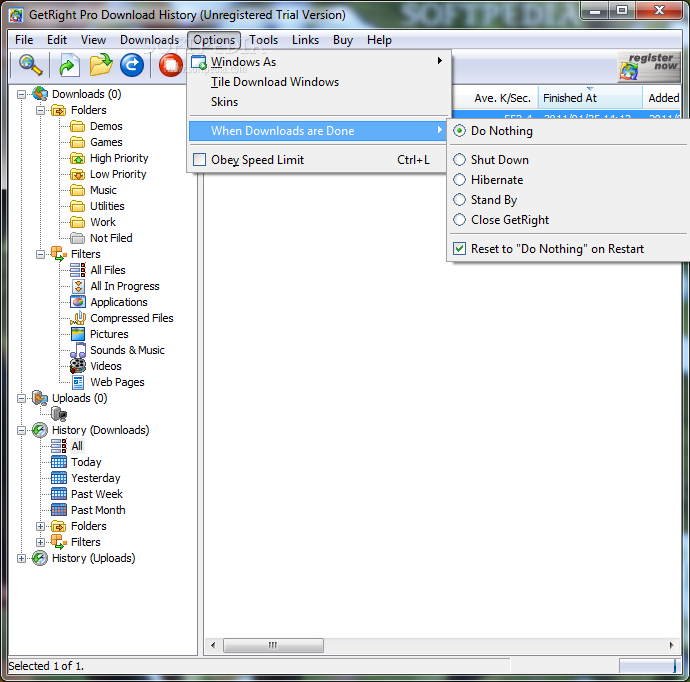Select the Stand By radio option
Screen dimensions: 690x682
(x=459, y=199)
